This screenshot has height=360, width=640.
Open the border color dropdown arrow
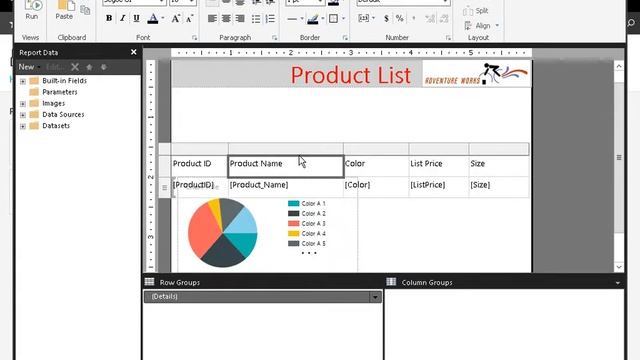coord(322,19)
